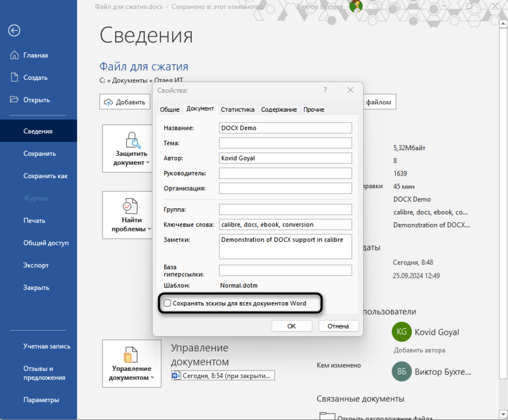The width and height of the screenshot is (508, 420).
Task: Open Параметры in the sidebar
Action: [x=38, y=400]
